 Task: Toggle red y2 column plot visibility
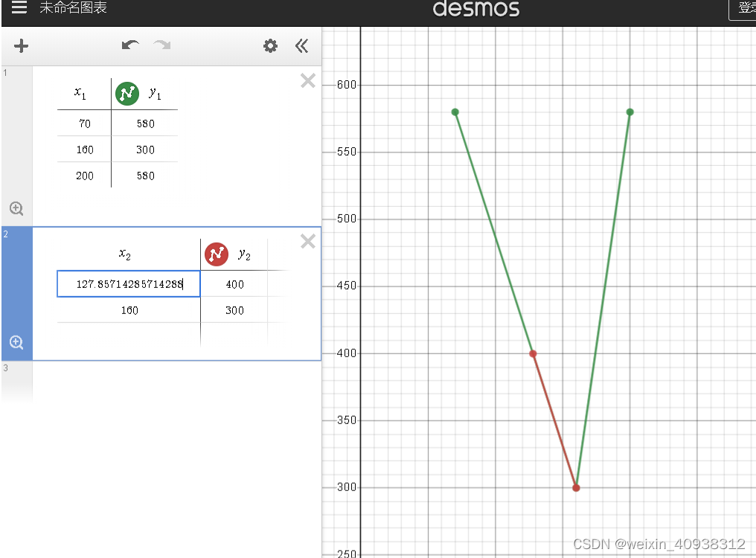(217, 254)
